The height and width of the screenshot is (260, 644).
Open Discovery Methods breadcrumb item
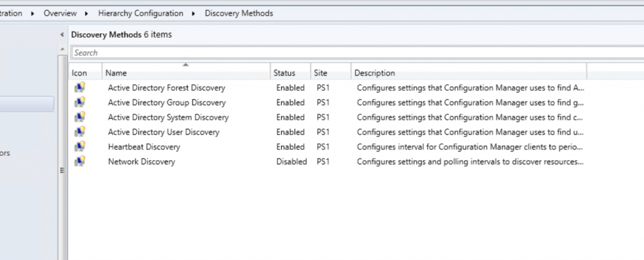[x=239, y=14]
